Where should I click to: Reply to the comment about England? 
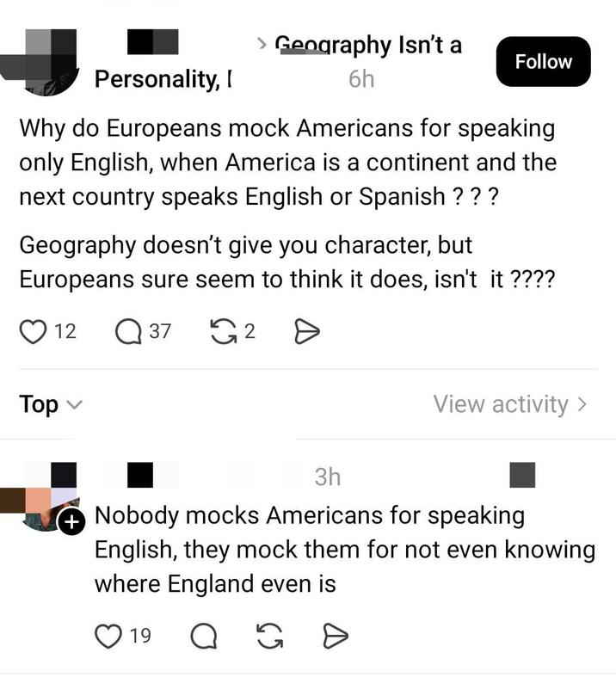pos(204,637)
